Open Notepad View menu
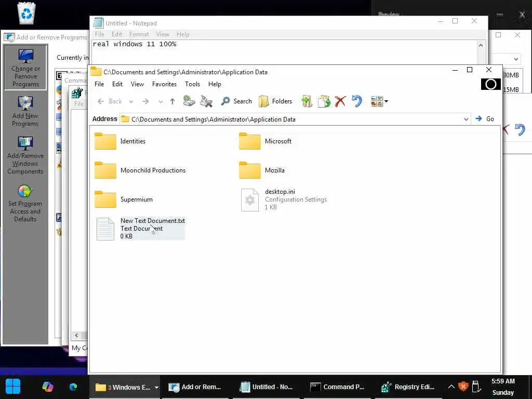Viewport: 532px width, 399px height. (163, 34)
